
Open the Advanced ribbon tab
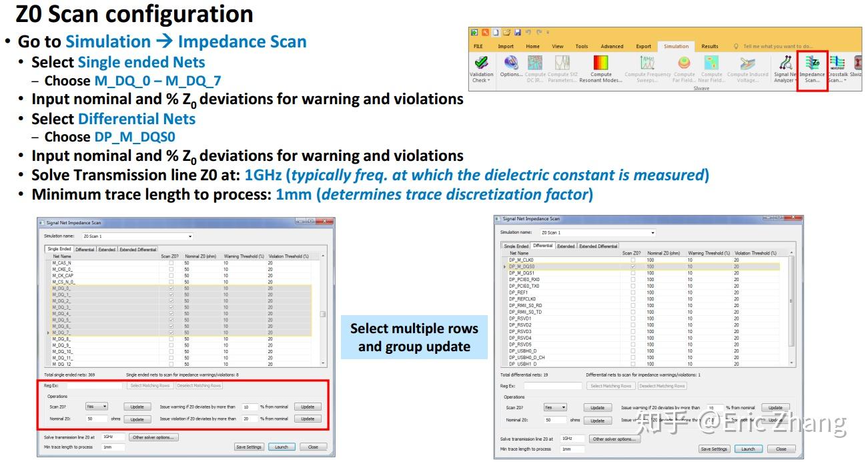[x=612, y=47]
